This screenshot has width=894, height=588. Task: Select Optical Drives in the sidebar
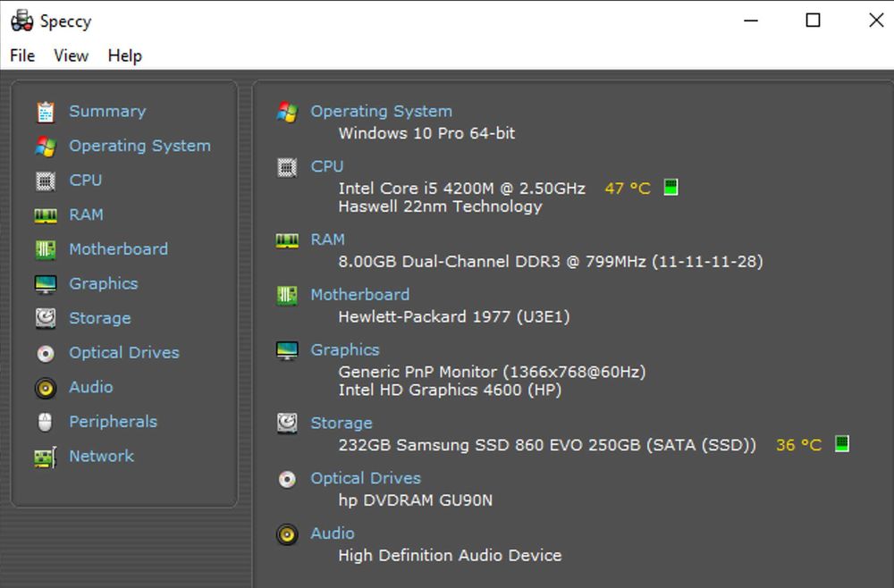tap(124, 353)
